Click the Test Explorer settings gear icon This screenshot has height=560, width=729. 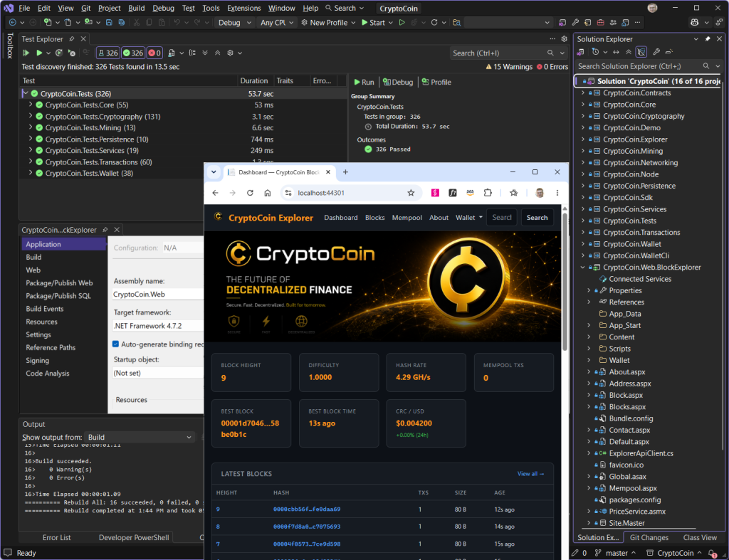click(x=230, y=53)
